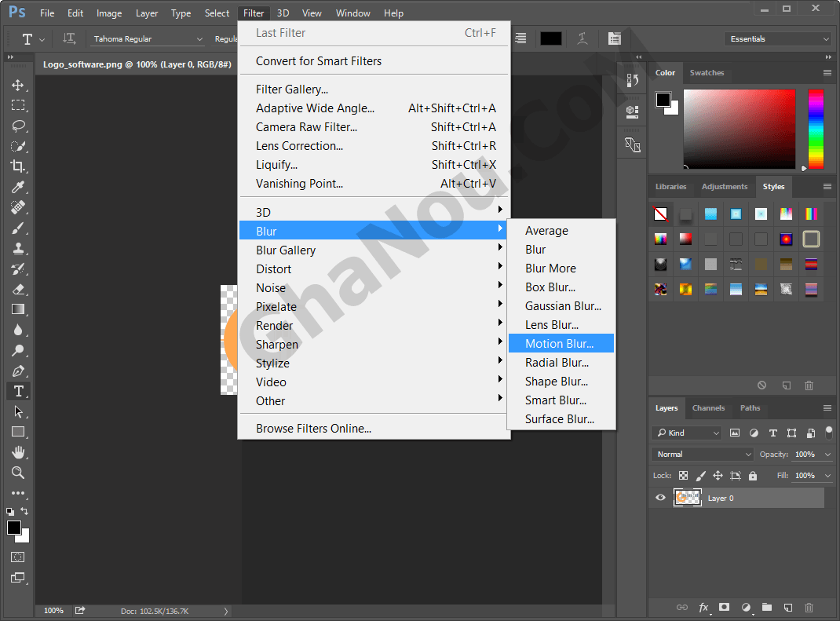This screenshot has height=621, width=840.
Task: Open Filter Gallery menu entry
Action: tap(374, 89)
